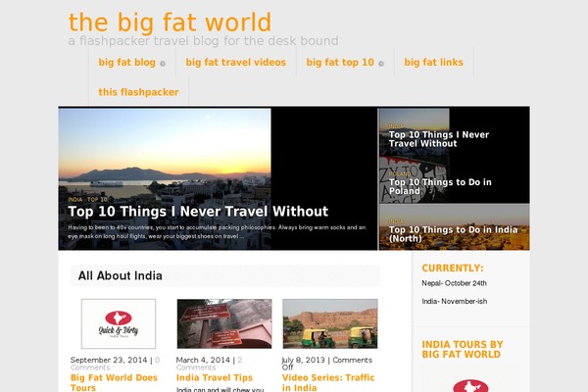Open sidebar slide Top 10 Things I Never Travel Without
Screen dimensions: 588x392
[439, 139]
